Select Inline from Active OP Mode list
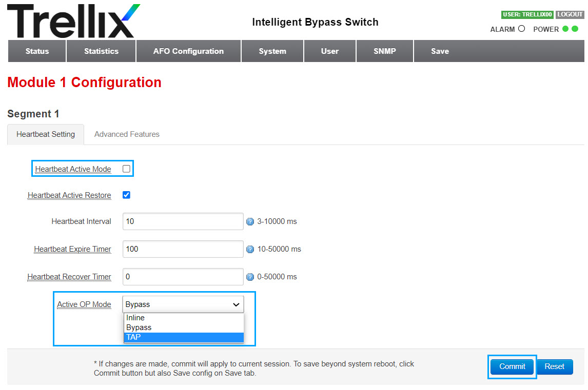 [184, 318]
